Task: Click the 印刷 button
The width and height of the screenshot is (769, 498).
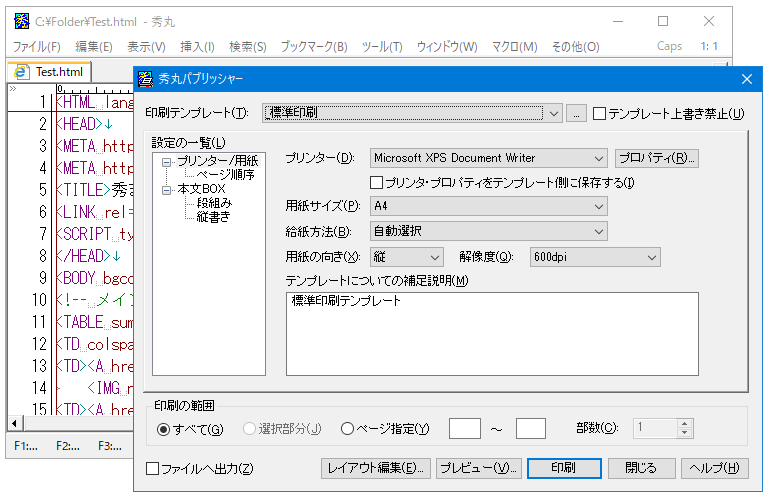Action: coord(563,468)
